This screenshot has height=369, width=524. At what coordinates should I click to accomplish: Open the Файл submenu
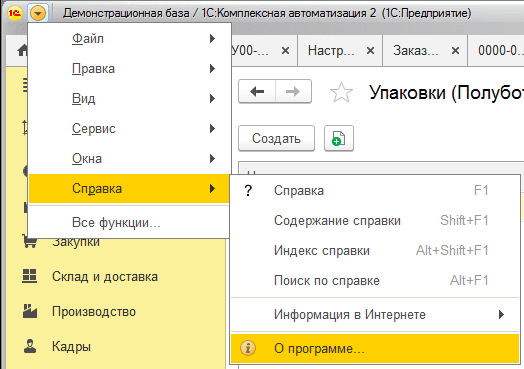(x=129, y=39)
